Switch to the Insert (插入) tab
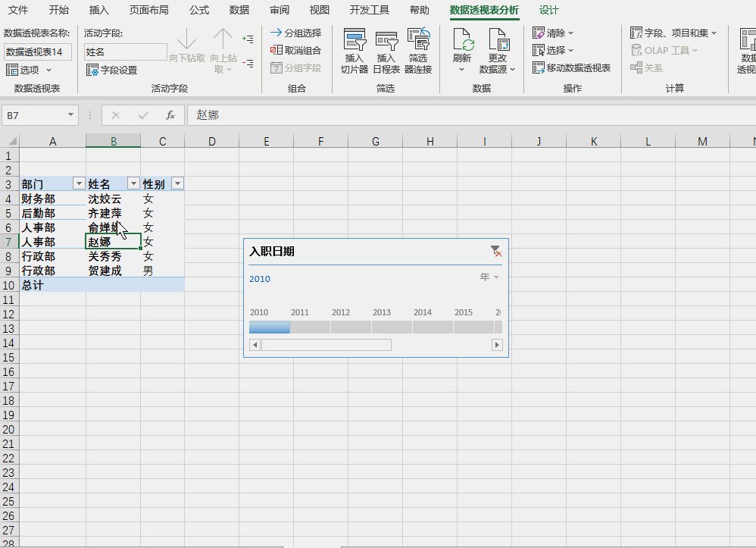The image size is (756, 548). [98, 10]
